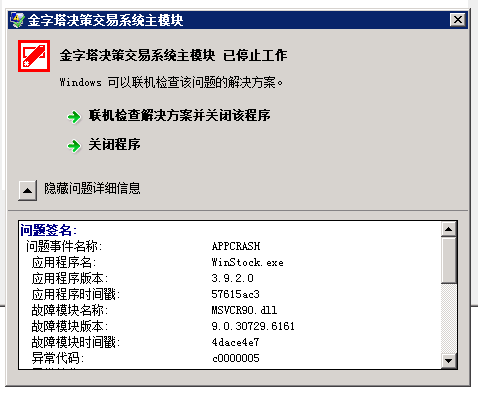Close the crash dialog window
Screen dimensions: 478x395
457,20
